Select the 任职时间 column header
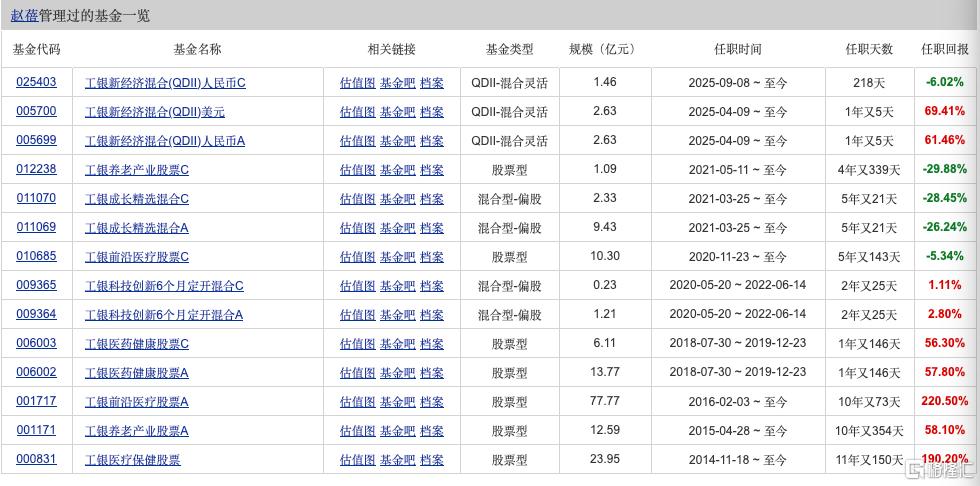980x486 pixels. 738,49
